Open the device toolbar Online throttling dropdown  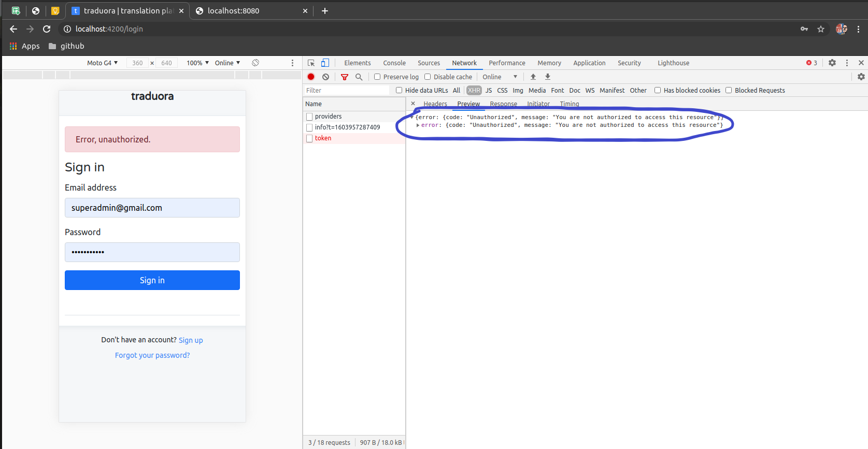[x=227, y=63]
